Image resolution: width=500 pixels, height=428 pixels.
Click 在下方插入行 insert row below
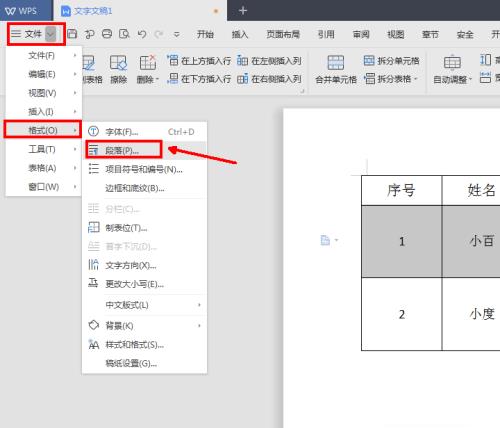coord(199,79)
